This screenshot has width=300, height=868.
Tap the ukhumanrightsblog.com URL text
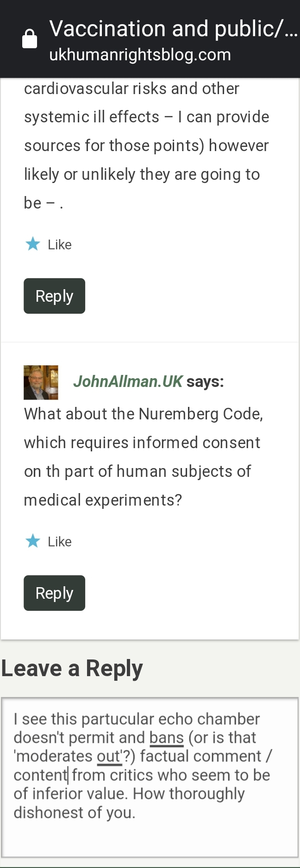(140, 55)
